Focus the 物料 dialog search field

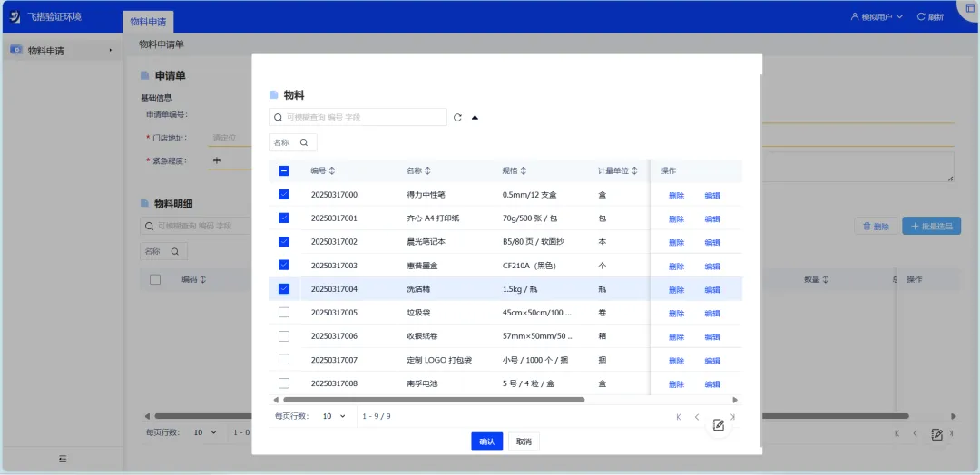(x=358, y=117)
